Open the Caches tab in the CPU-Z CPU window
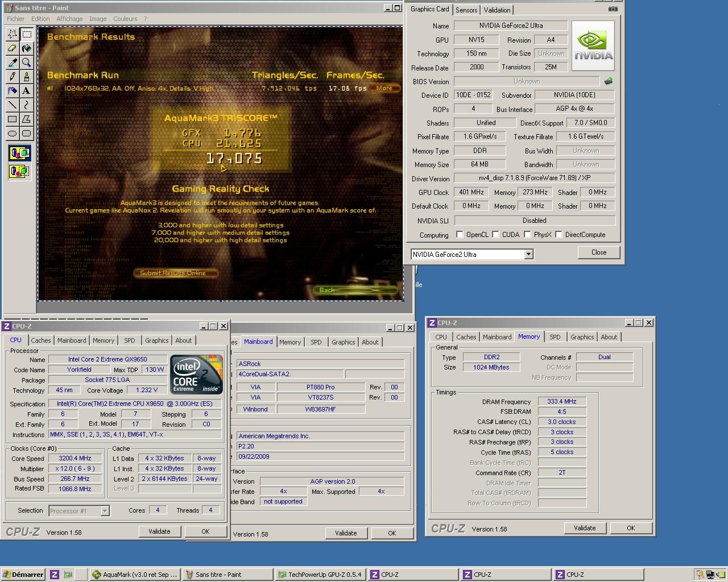 tap(41, 340)
